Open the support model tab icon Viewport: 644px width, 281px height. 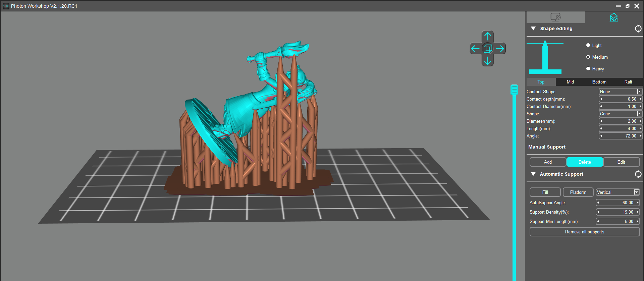pyautogui.click(x=614, y=17)
